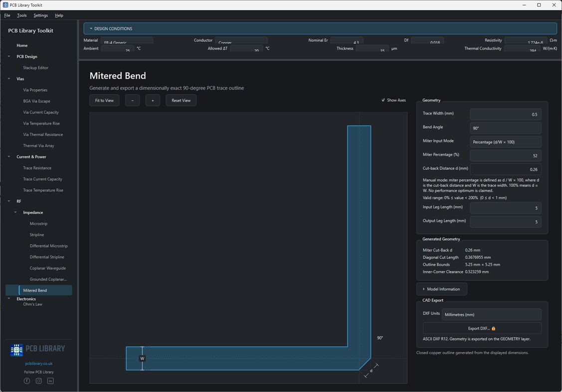The width and height of the screenshot is (562, 392).
Task: Open the Instagram social icon
Action: pos(39,381)
